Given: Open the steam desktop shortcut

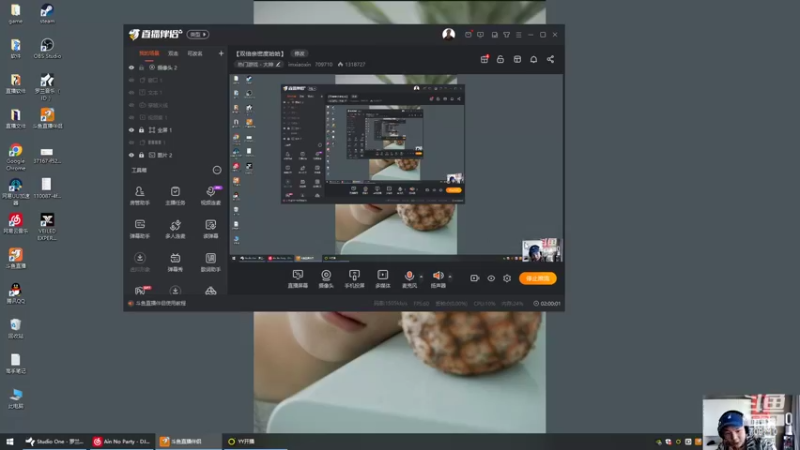Looking at the screenshot, I should click(47, 14).
